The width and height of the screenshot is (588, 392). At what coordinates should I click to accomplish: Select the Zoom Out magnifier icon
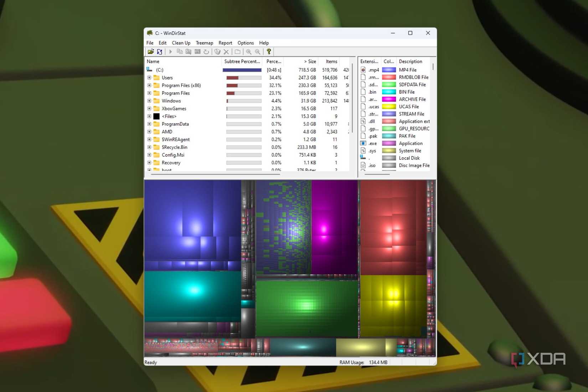258,52
